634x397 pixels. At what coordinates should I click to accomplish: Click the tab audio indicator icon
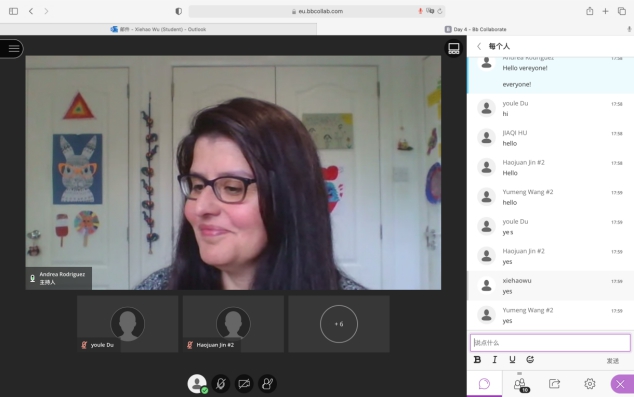(x=629, y=29)
